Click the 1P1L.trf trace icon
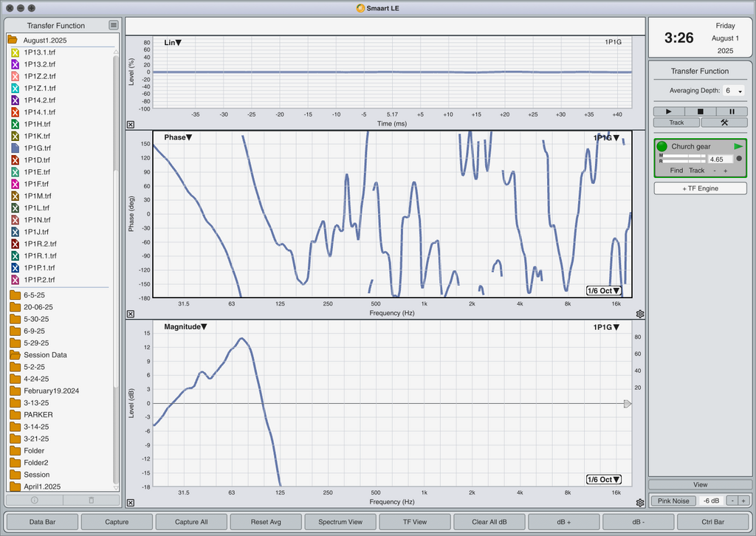This screenshot has height=536, width=756. (15, 208)
